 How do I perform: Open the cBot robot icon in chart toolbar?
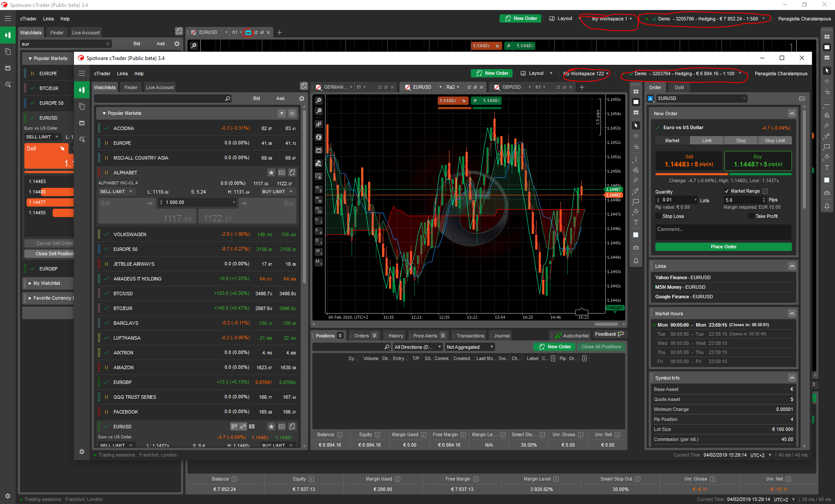coord(319,150)
